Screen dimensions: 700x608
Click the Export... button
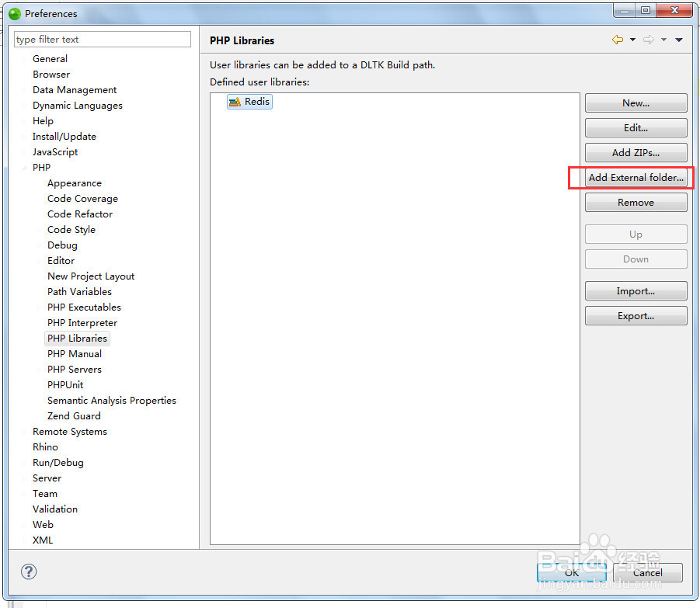click(636, 316)
